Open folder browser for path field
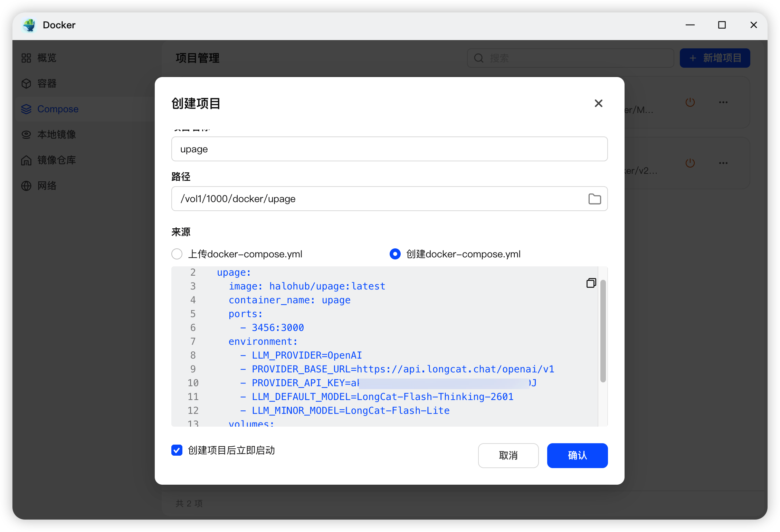Screen dimensions: 780x532 tap(594, 199)
